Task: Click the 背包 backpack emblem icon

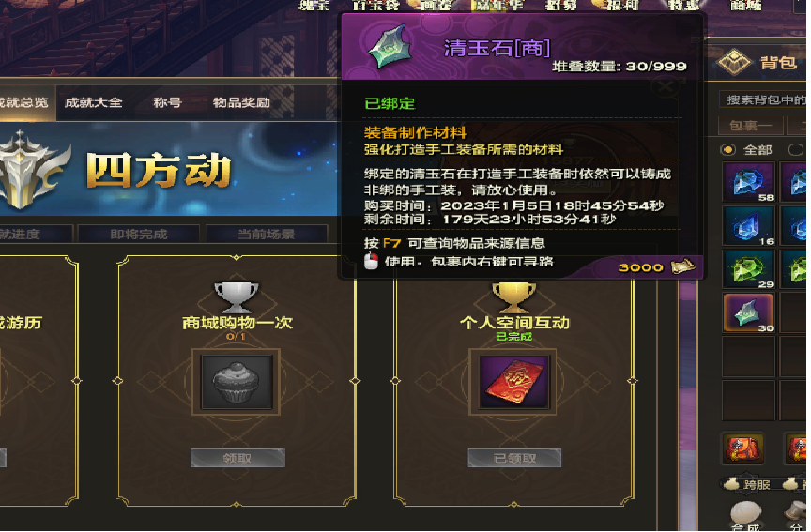Action: tap(733, 63)
